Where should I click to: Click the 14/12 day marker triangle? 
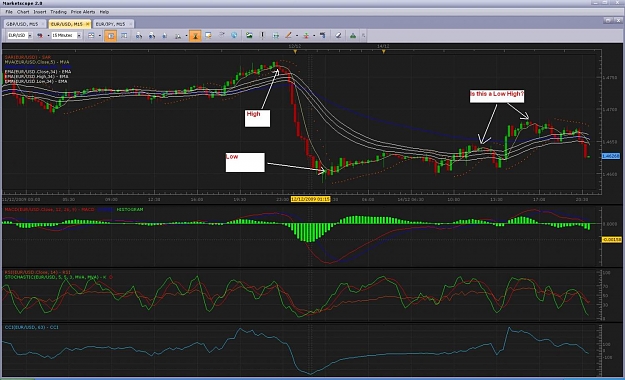[x=383, y=52]
